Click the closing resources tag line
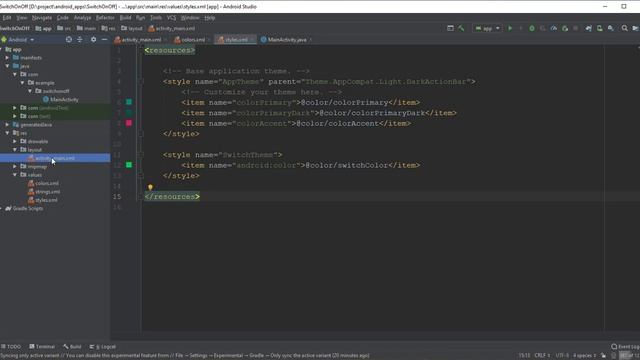640x360 pixels. [172, 196]
